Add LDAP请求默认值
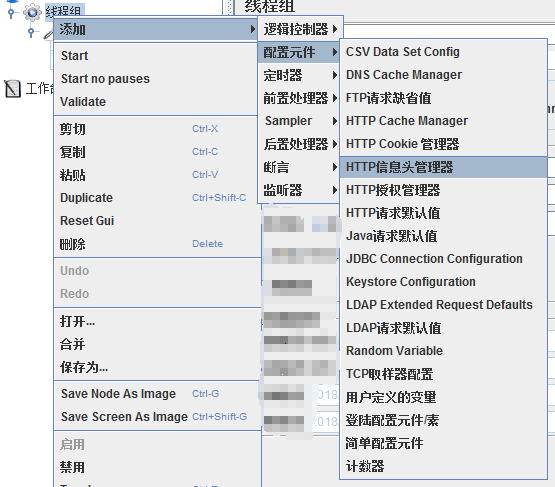Image resolution: width=555 pixels, height=487 pixels. [444, 328]
